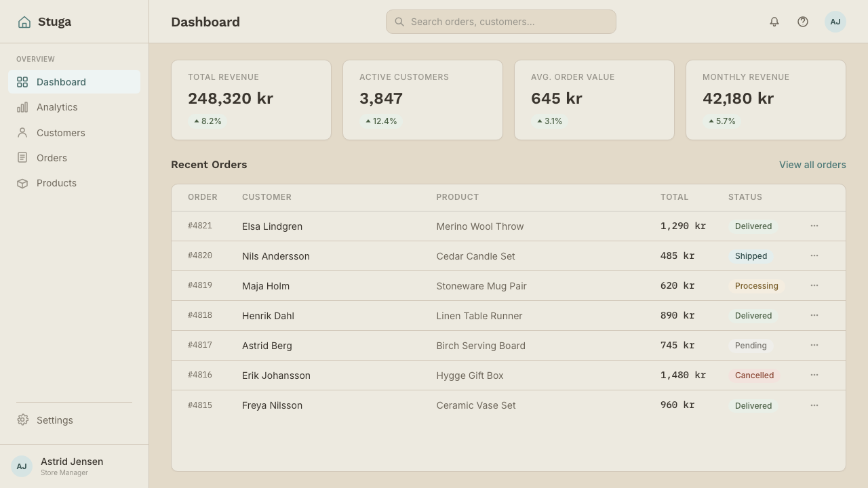Screen dimensions: 868x488
Task: Select customer Nils Andersson
Action: 276,256
